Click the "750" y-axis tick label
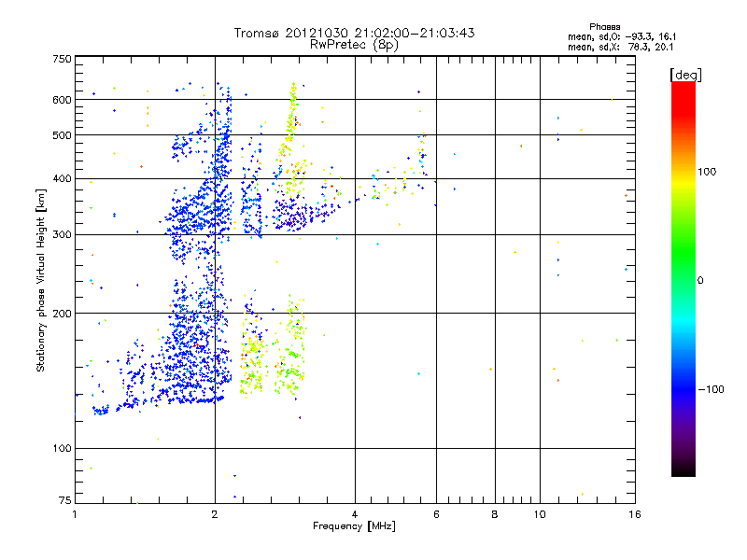The height and width of the screenshot is (560, 747). point(62,59)
